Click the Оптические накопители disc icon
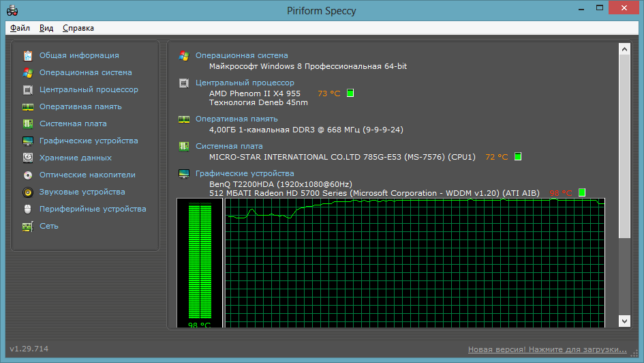The width and height of the screenshot is (644, 363). tap(28, 175)
